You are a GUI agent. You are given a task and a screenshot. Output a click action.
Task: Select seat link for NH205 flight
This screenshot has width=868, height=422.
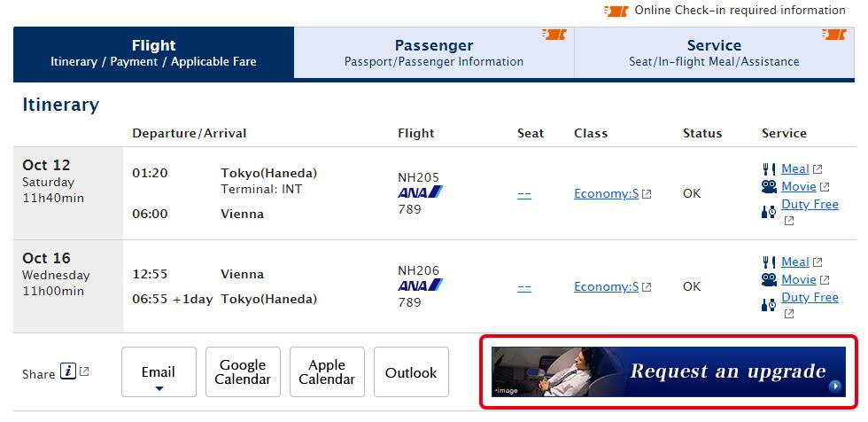point(524,193)
